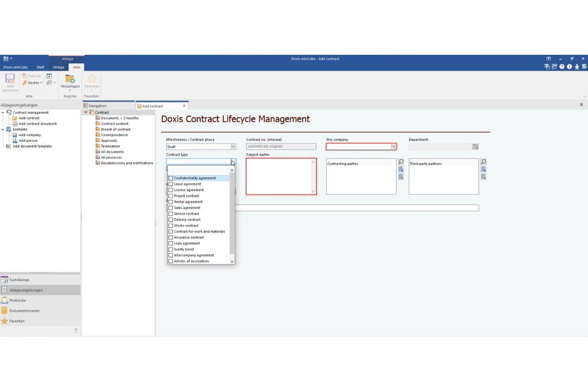Tick Insurance contract checkbox
This screenshot has height=392, width=588.
[x=171, y=238]
